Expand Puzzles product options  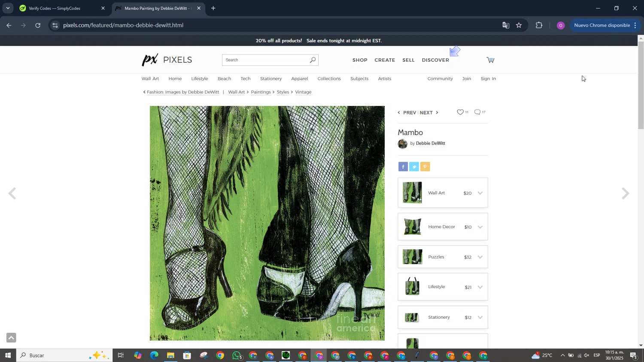point(480,257)
